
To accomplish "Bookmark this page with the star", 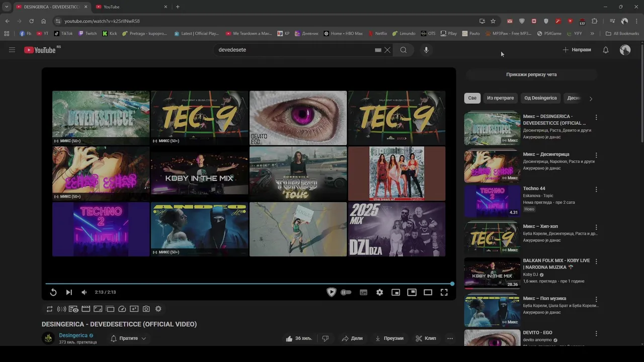I will (x=493, y=21).
